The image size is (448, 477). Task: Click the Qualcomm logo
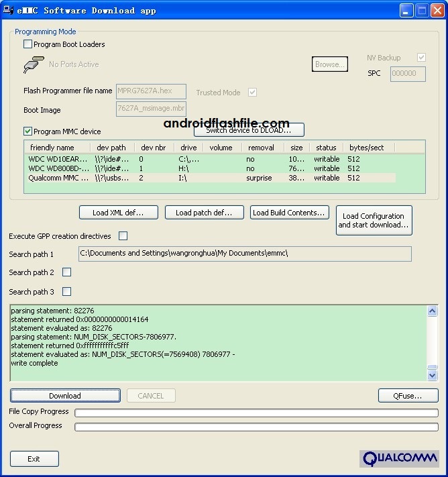tap(399, 458)
